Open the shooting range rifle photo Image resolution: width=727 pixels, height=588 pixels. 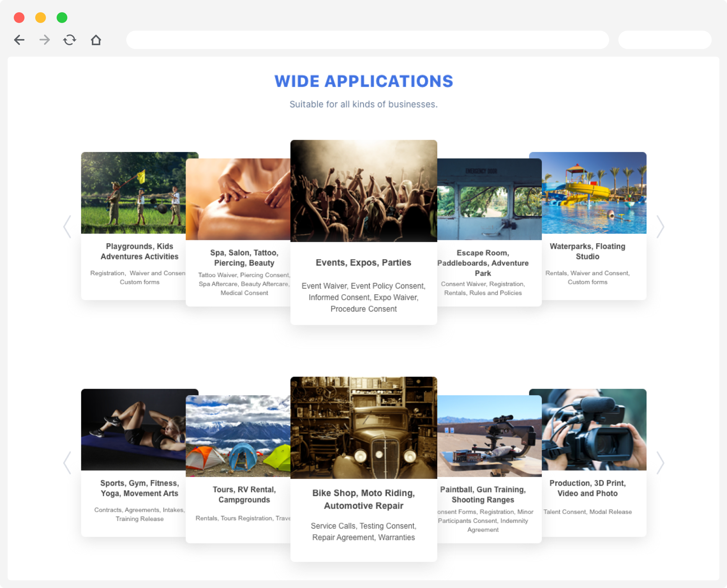coord(489,436)
